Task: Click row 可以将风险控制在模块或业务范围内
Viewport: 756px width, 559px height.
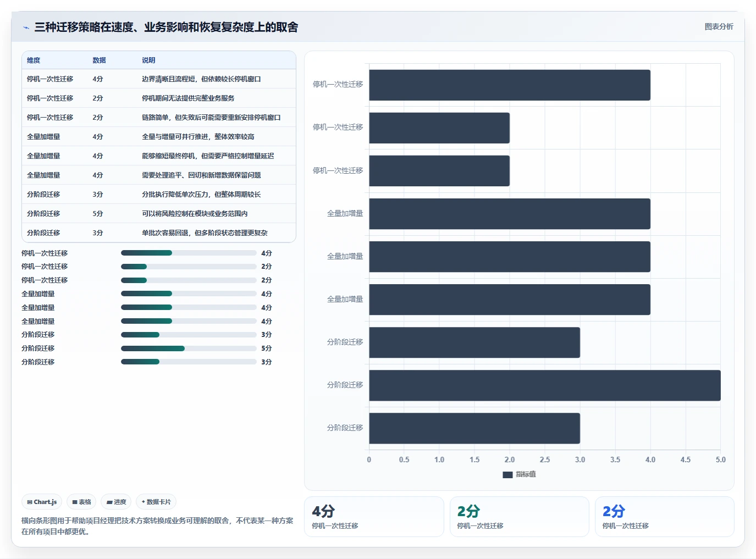Action: pyautogui.click(x=159, y=214)
